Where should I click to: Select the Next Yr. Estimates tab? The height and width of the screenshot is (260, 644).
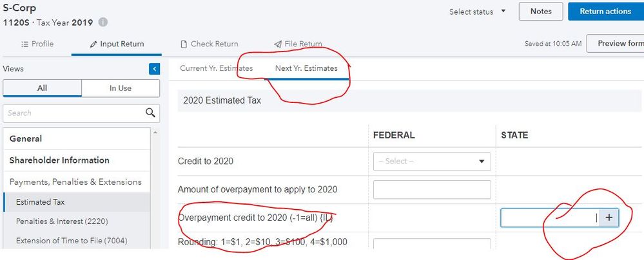(306, 68)
